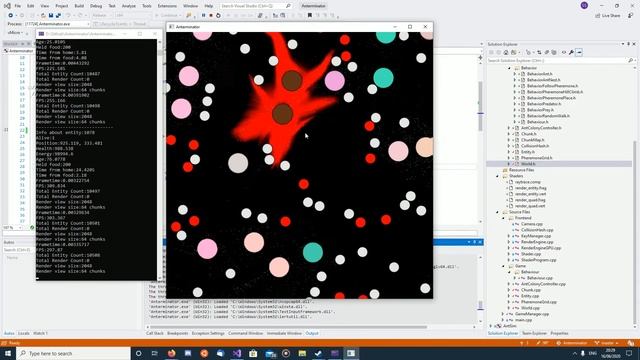The height and width of the screenshot is (360, 640).
Task: Open Visual Studio from the taskbar
Action: 237,353
